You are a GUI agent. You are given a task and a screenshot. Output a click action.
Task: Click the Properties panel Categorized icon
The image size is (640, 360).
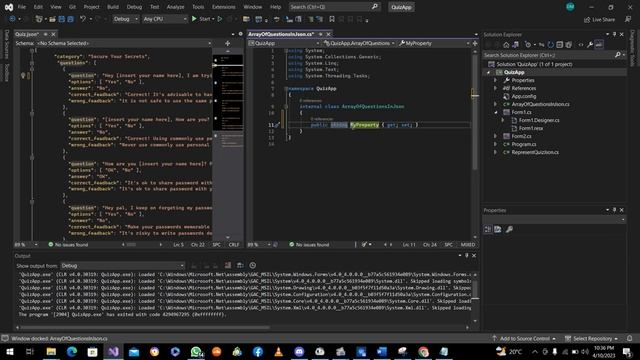coord(488,229)
